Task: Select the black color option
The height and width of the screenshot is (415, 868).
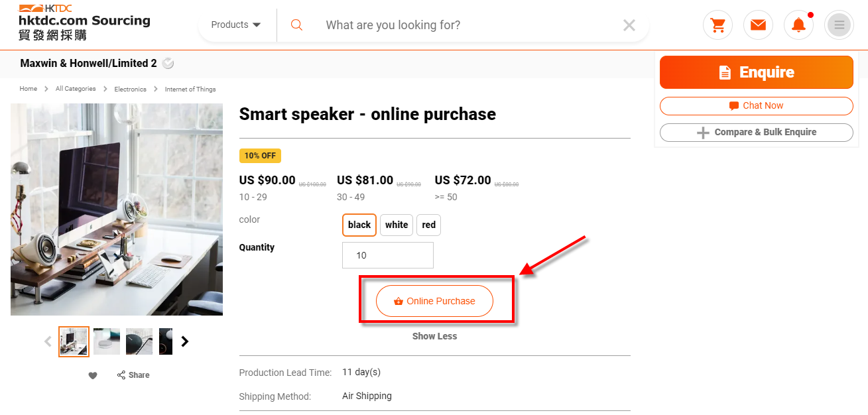Action: pos(359,225)
